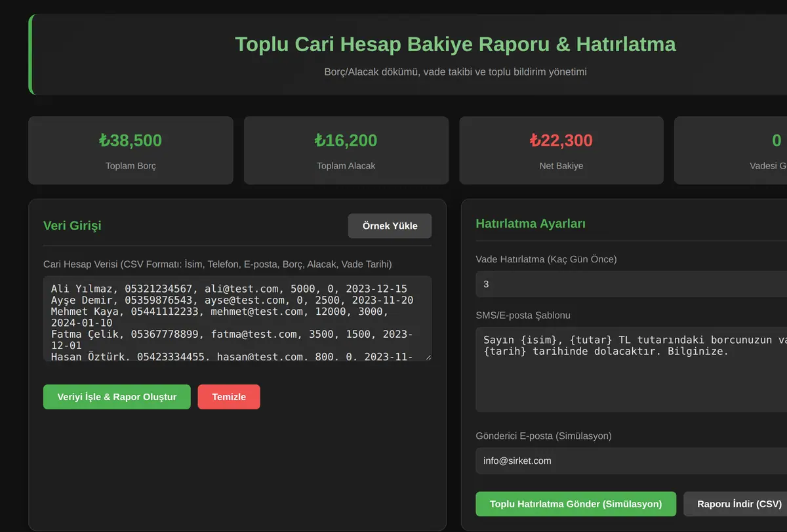Grab the CSV textarea resize handle
The height and width of the screenshot is (532, 787).
click(427, 356)
